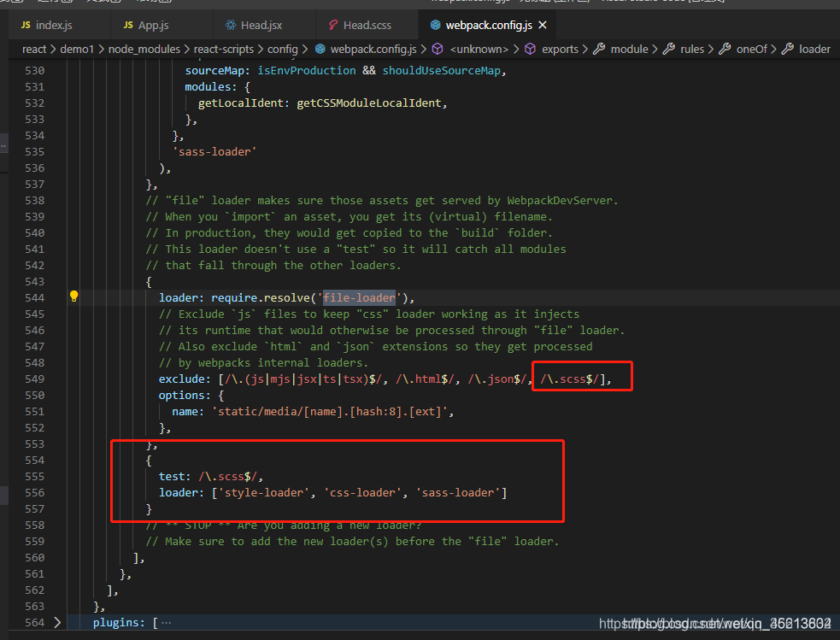Image resolution: width=840 pixels, height=640 pixels.
Task: Click the folded ellipsis after plugins: [
Action: point(167,623)
